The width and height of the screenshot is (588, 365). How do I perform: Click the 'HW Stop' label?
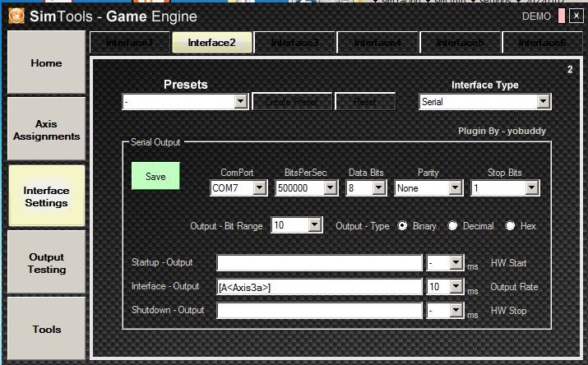(508, 311)
